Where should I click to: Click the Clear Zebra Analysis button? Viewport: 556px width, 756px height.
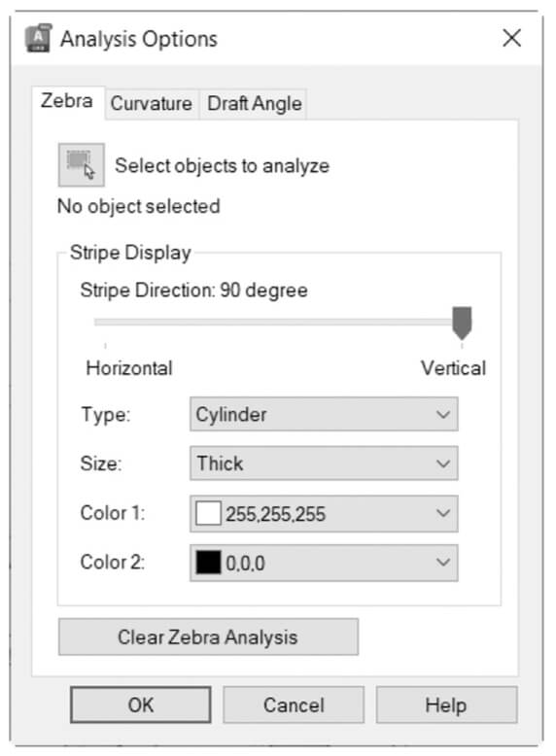coord(208,636)
